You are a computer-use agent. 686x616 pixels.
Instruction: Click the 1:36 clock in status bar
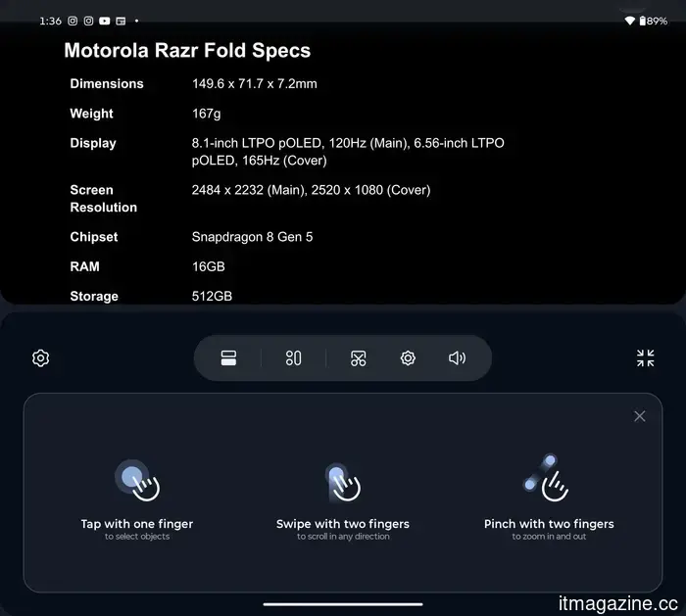pos(50,21)
